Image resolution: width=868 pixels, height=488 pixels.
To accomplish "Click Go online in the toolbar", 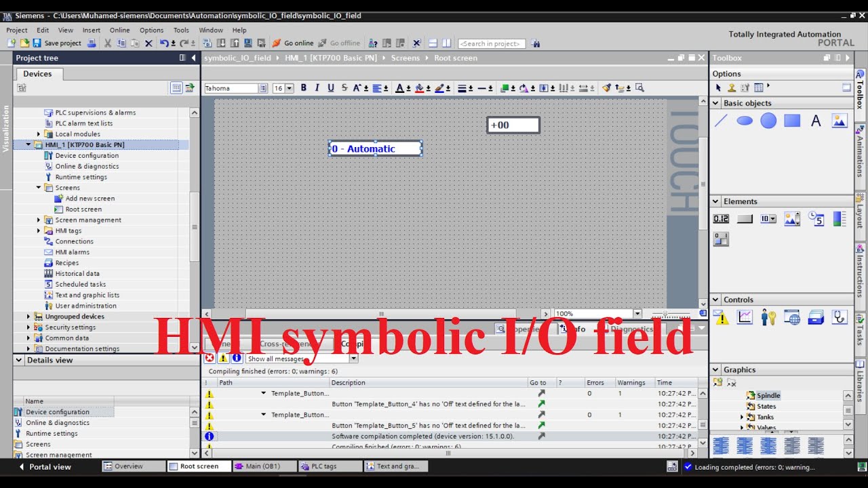I will click(293, 43).
